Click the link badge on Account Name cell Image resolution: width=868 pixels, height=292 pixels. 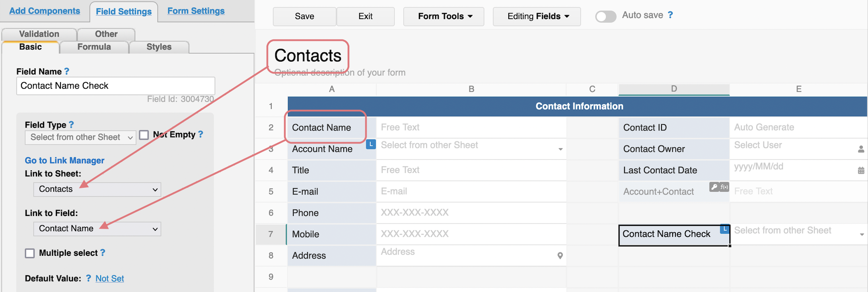pyautogui.click(x=371, y=144)
